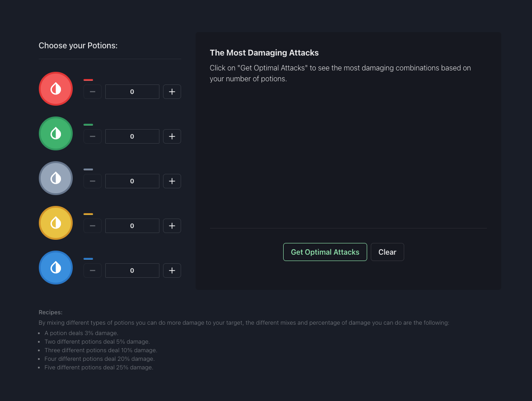
Task: Select the yellow potion icon
Action: pos(56,223)
